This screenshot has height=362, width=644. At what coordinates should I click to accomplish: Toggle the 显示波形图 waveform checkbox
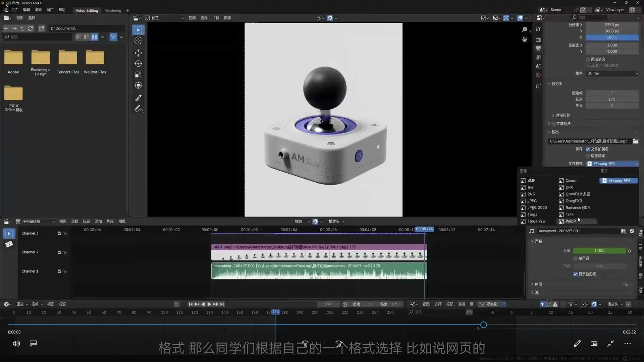click(576, 274)
